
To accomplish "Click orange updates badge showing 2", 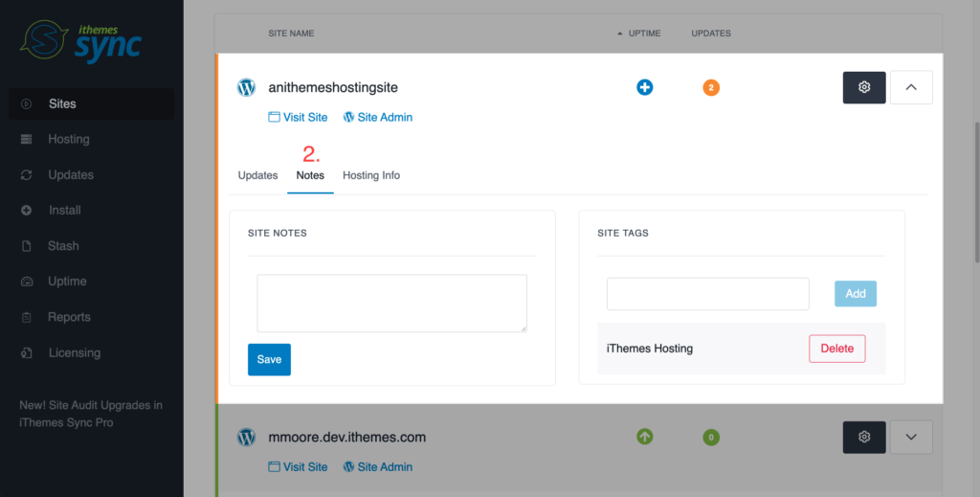I will click(711, 87).
